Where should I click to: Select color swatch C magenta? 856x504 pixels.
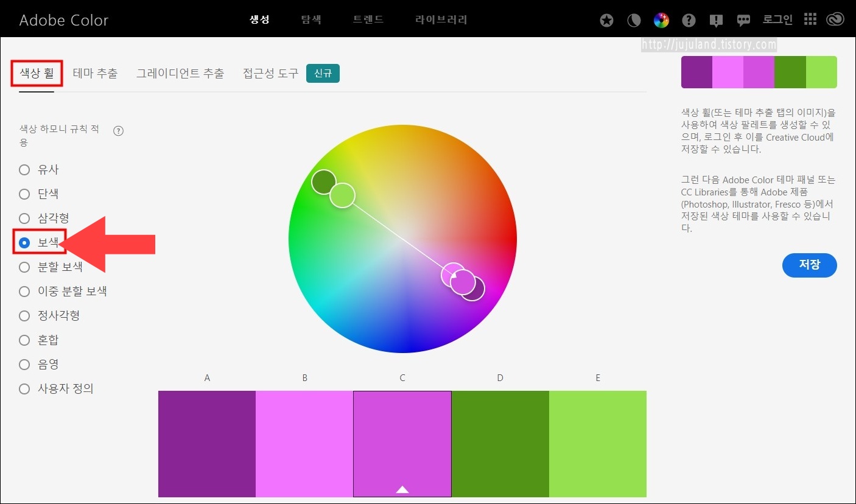point(402,444)
